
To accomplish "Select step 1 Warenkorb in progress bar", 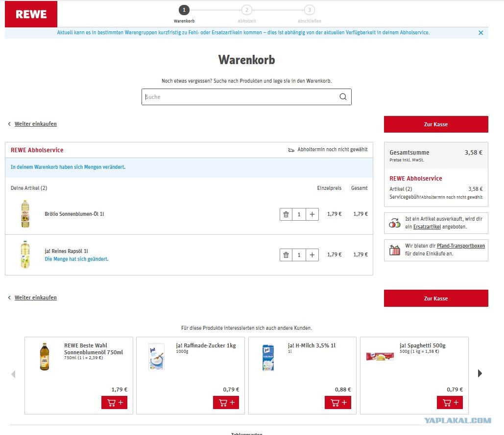I will (x=184, y=10).
